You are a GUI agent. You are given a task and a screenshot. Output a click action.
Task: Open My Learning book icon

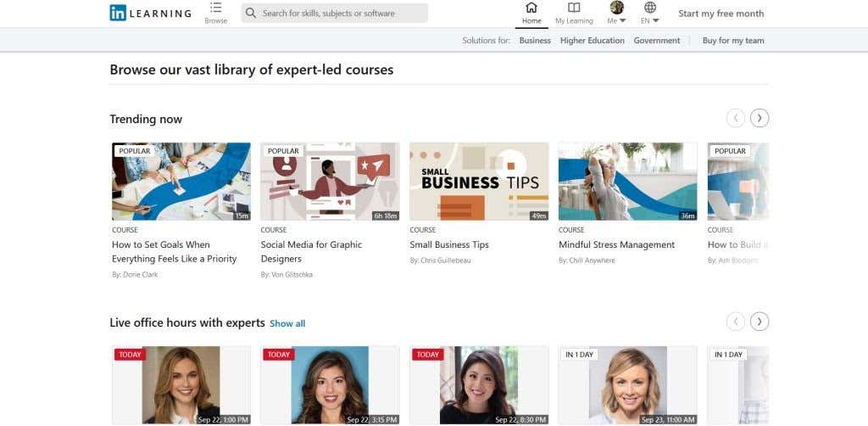pos(574,8)
